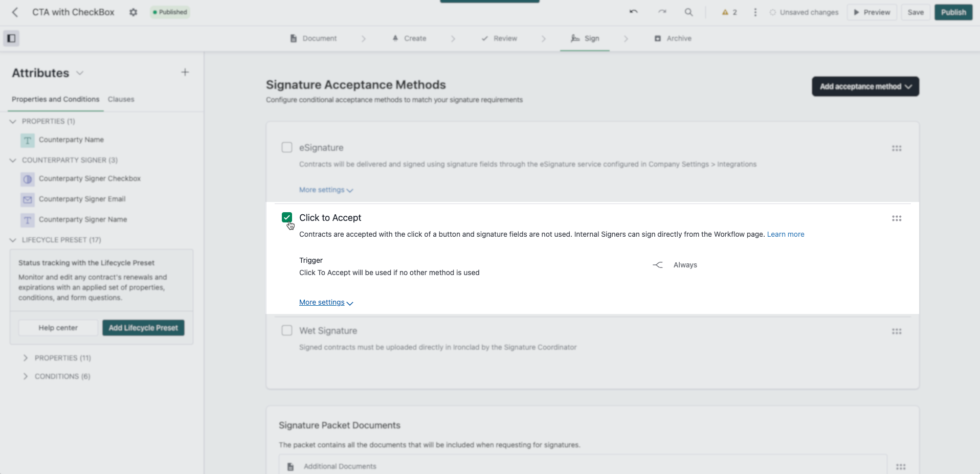This screenshot has height=474, width=980.
Task: Open the three-dot overflow menu
Action: coord(755,12)
